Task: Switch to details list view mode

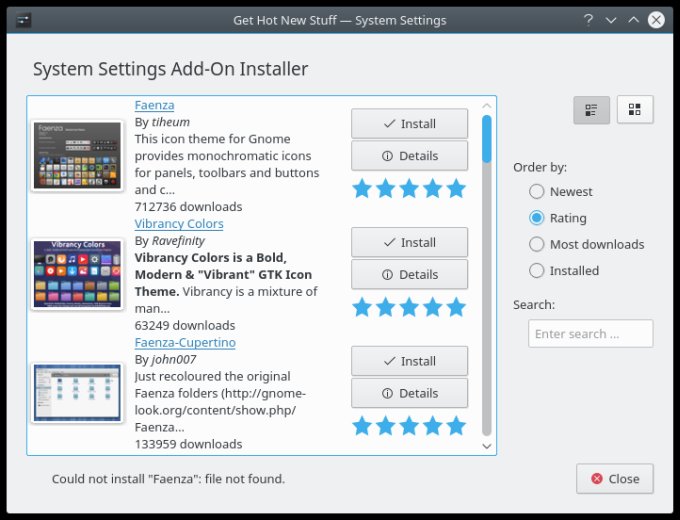Action: click(x=591, y=110)
